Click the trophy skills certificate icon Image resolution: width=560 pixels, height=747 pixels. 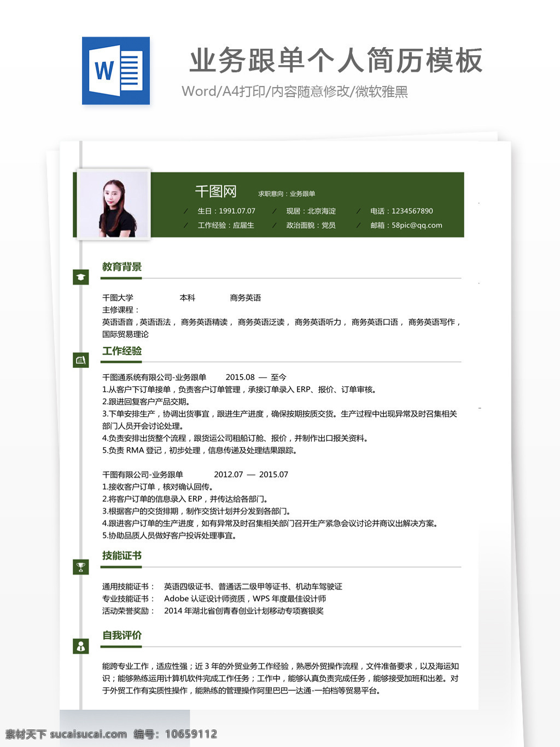pyautogui.click(x=81, y=567)
